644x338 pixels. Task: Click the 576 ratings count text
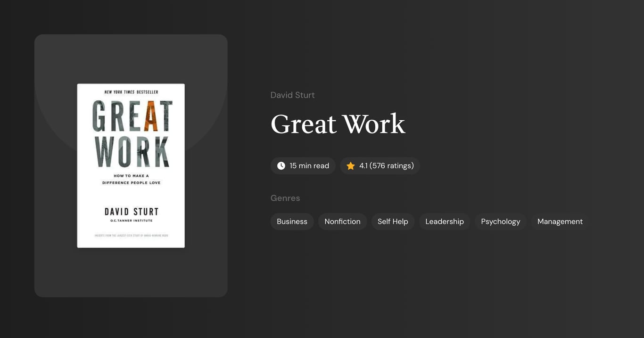pos(392,165)
